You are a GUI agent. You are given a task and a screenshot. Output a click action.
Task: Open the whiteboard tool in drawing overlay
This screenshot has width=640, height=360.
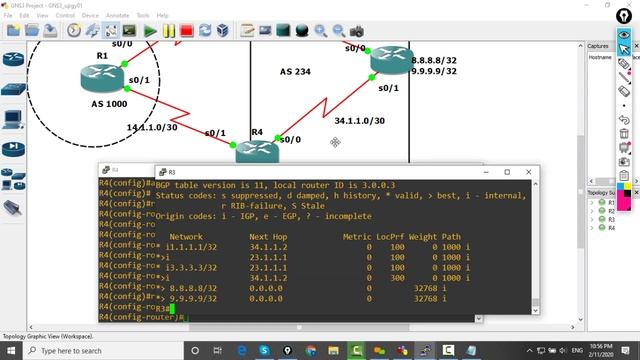tap(624, 147)
